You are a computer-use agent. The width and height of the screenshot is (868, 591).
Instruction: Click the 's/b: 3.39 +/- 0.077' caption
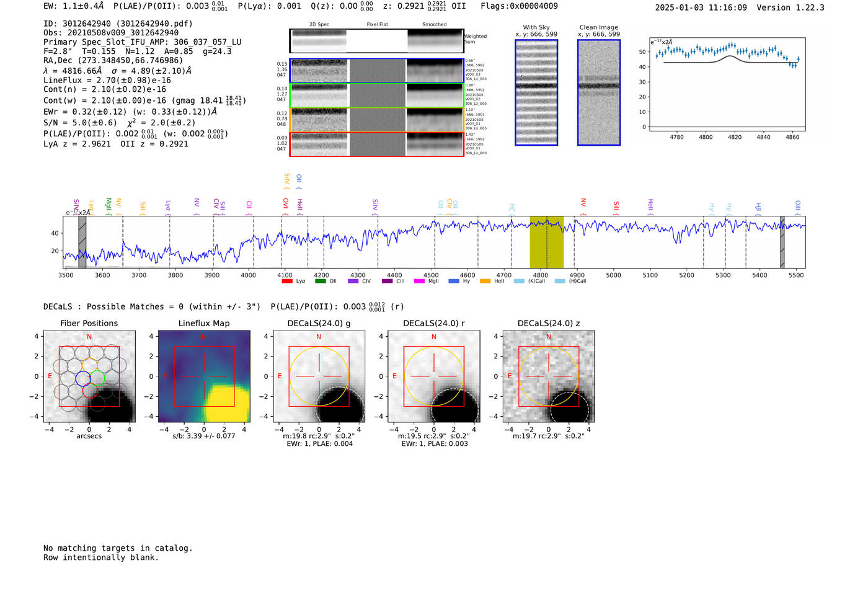click(x=204, y=436)
